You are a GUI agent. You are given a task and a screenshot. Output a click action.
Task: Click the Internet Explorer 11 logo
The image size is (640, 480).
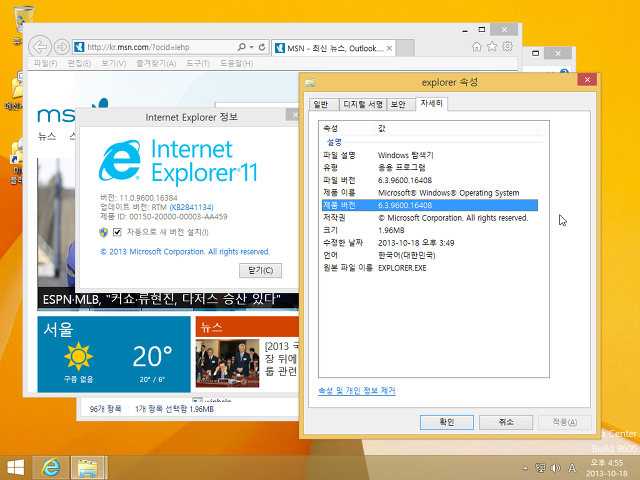point(178,161)
